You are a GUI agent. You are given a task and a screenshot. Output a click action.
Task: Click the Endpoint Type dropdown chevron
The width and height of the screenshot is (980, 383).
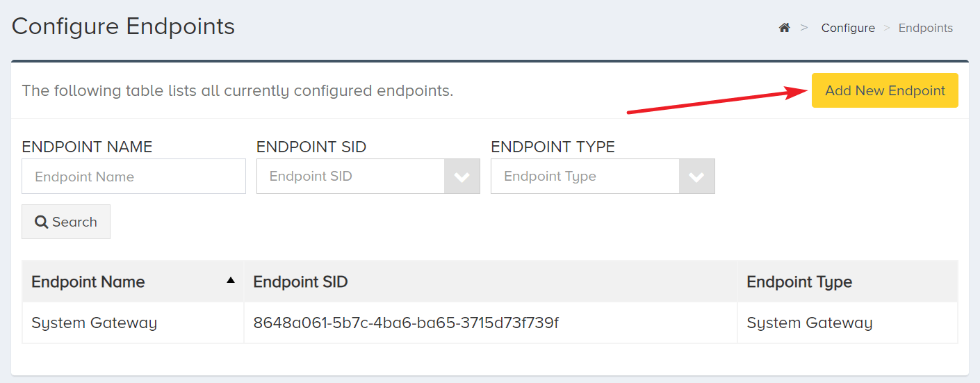point(696,177)
